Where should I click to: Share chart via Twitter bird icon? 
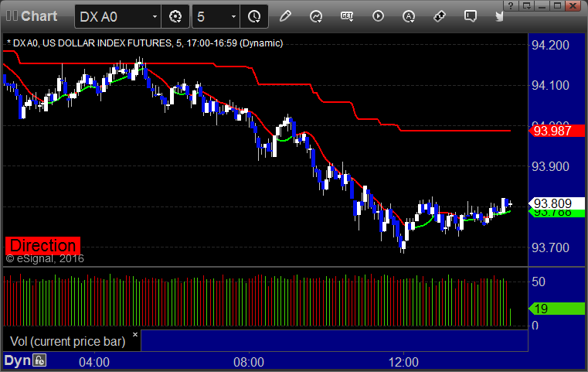coord(499,16)
